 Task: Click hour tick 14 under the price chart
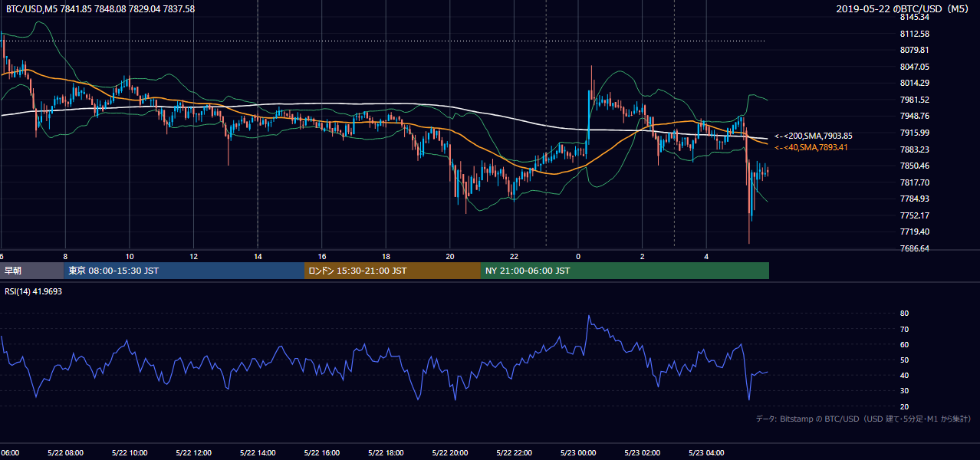pos(258,256)
